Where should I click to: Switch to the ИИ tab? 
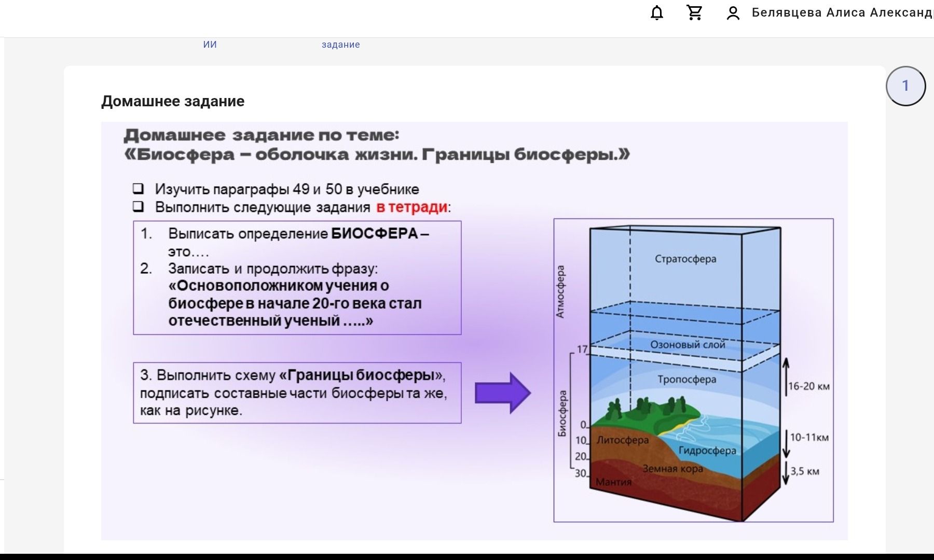(210, 45)
